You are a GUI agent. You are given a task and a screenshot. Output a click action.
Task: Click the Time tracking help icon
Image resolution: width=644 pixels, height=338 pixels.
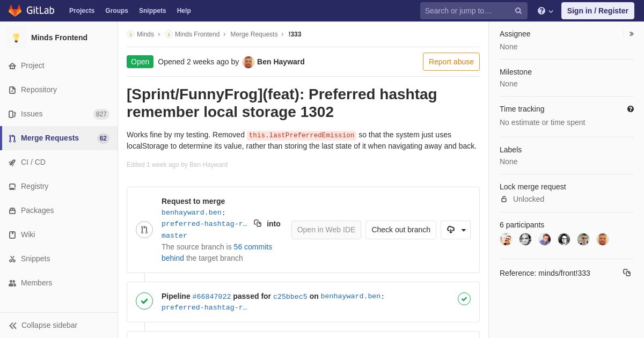coord(631,109)
